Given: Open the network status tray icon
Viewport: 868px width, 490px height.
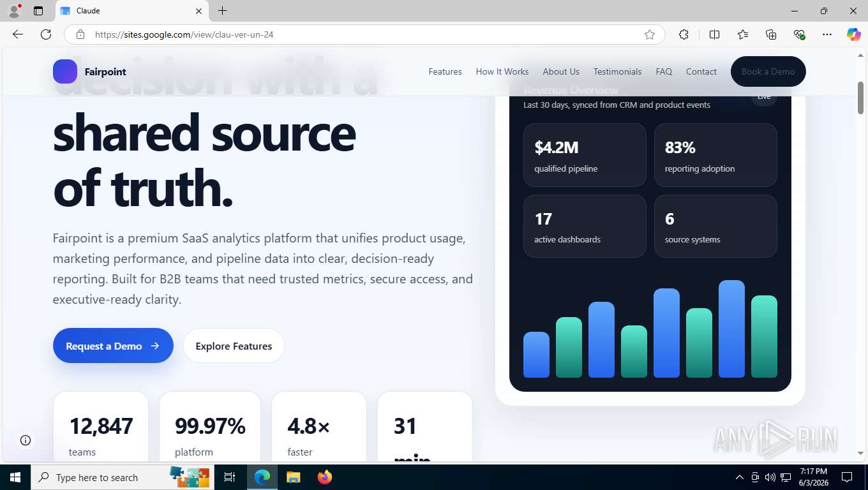Looking at the screenshot, I should point(786,477).
